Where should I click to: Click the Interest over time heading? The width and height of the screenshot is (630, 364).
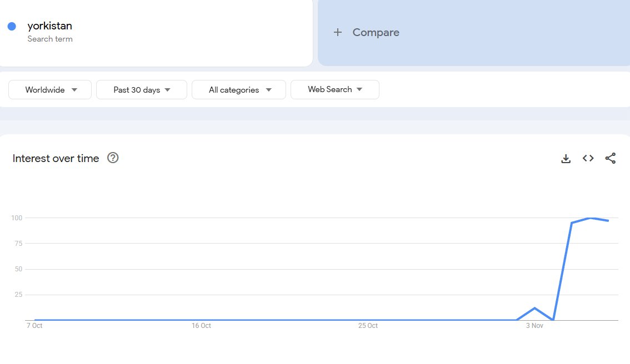56,158
